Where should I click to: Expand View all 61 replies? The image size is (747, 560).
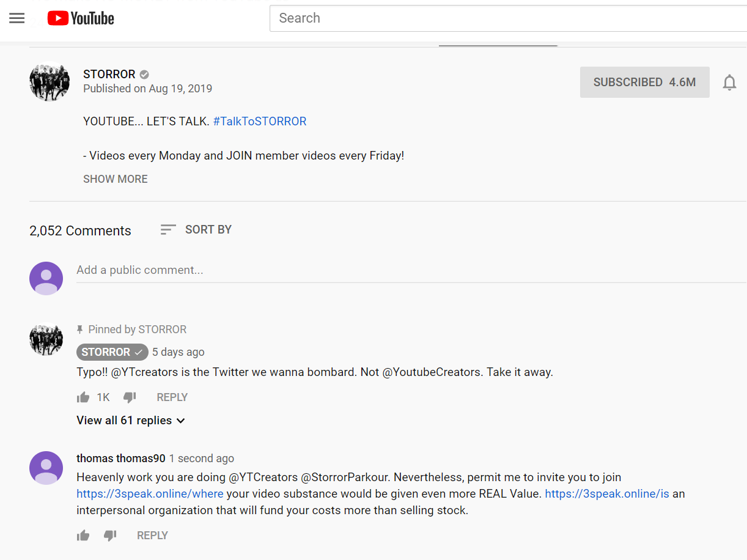(131, 421)
